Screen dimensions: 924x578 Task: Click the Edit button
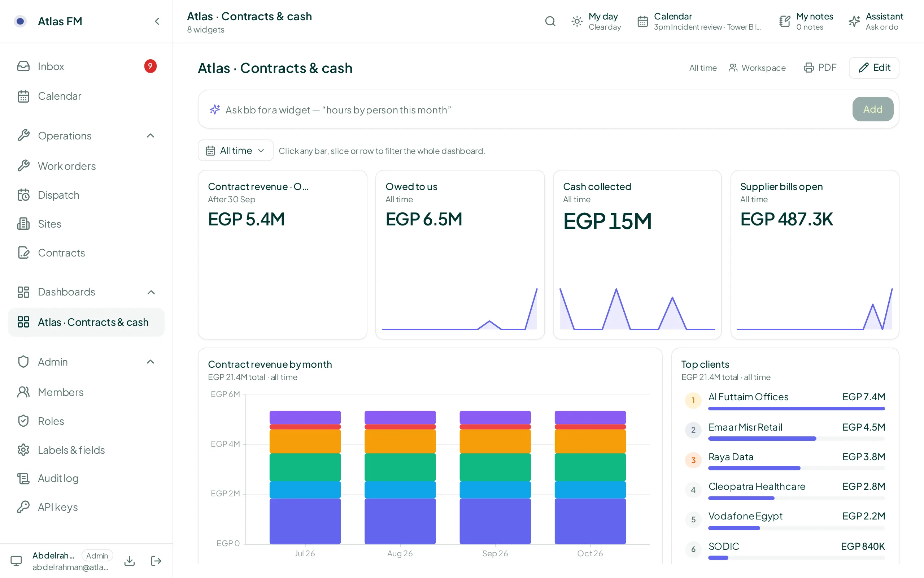click(874, 68)
